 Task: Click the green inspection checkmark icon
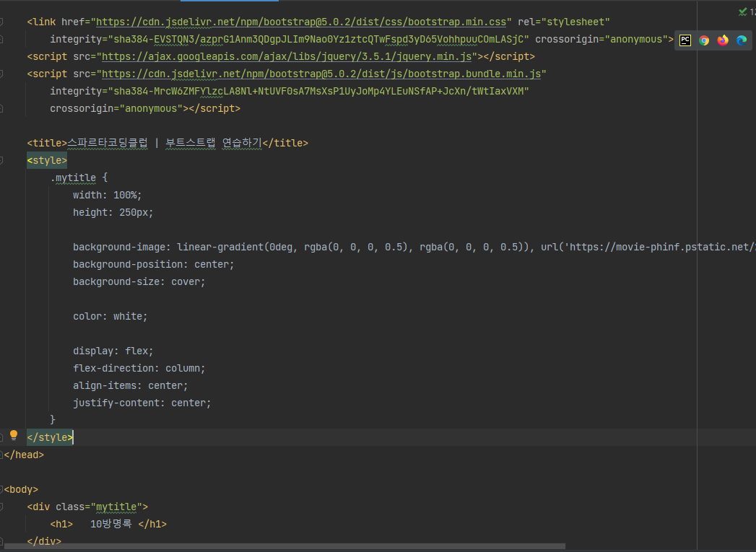pyautogui.click(x=742, y=12)
